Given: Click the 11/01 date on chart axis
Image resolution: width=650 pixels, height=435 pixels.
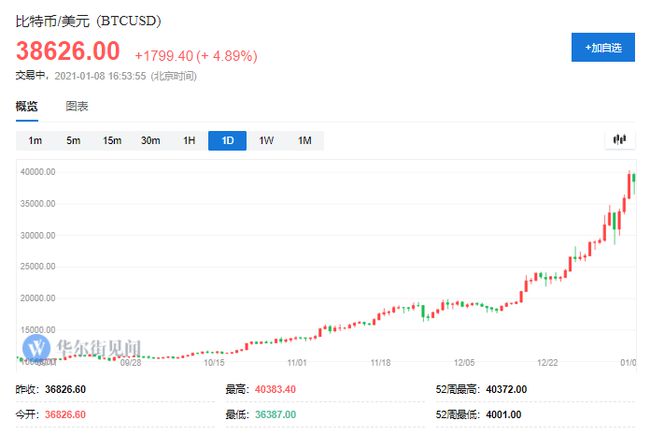Looking at the screenshot, I should (297, 364).
